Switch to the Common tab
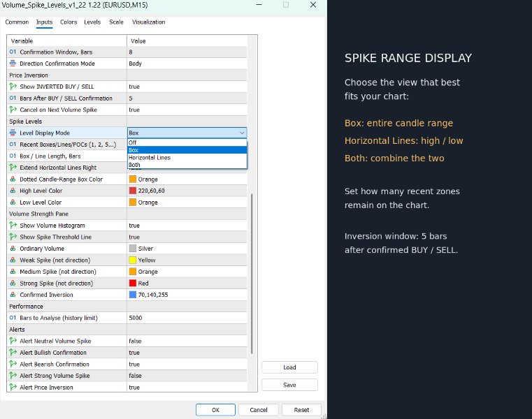The width and height of the screenshot is (532, 419). [x=17, y=22]
